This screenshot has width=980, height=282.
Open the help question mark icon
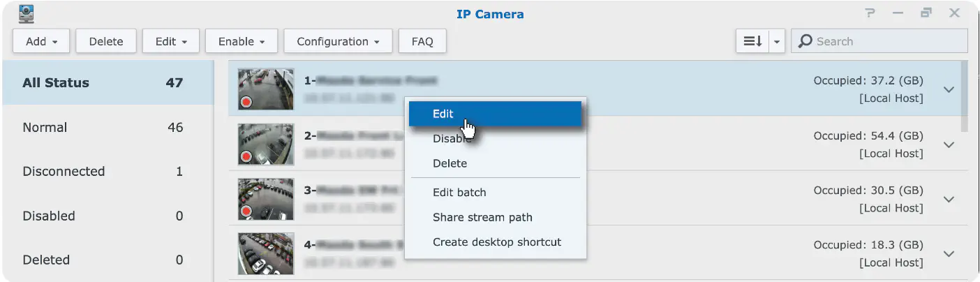[x=870, y=13]
